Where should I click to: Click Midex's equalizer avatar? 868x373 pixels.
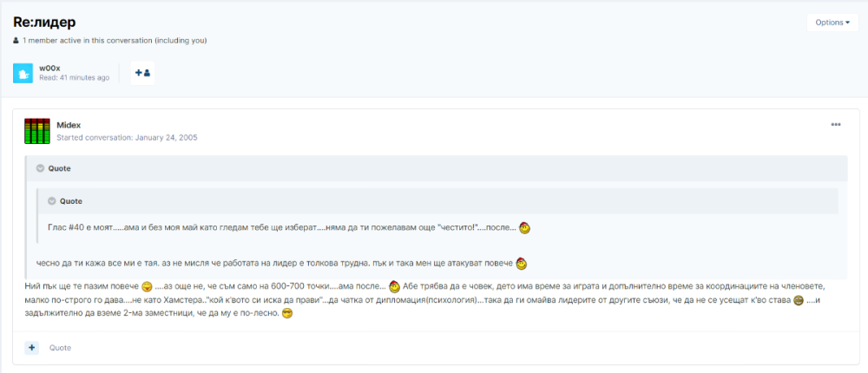pos(36,131)
